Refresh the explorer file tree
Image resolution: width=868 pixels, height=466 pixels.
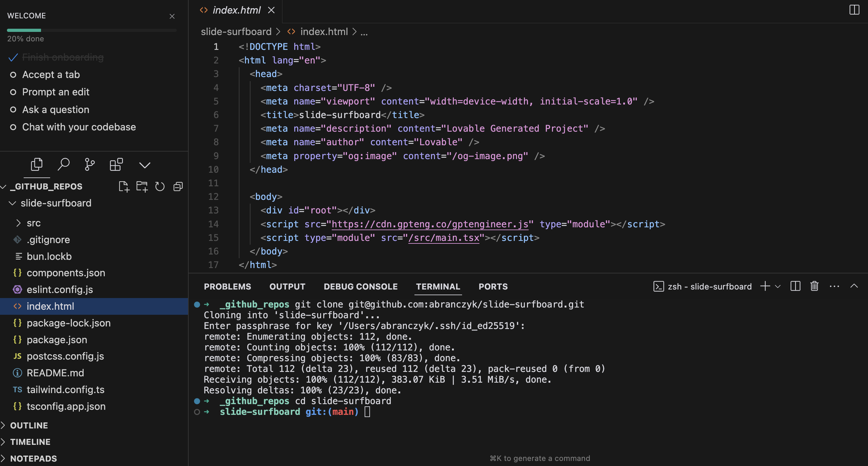(x=160, y=187)
